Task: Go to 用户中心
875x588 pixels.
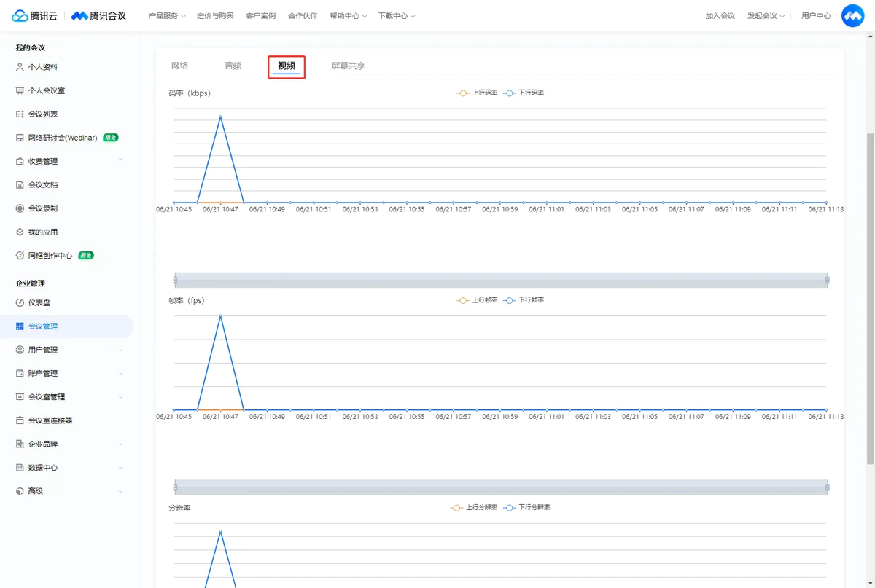Action: coord(816,16)
